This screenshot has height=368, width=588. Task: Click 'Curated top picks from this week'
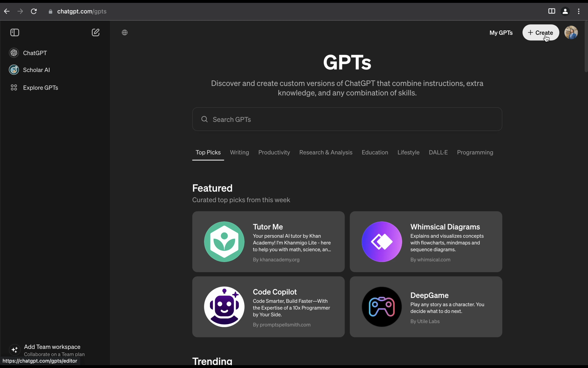click(x=241, y=200)
